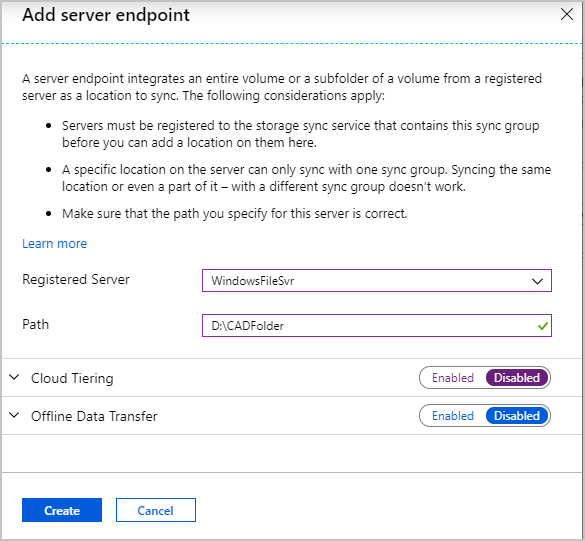Set Offline Data Transfer to Disabled
585x541 pixels.
[517, 416]
